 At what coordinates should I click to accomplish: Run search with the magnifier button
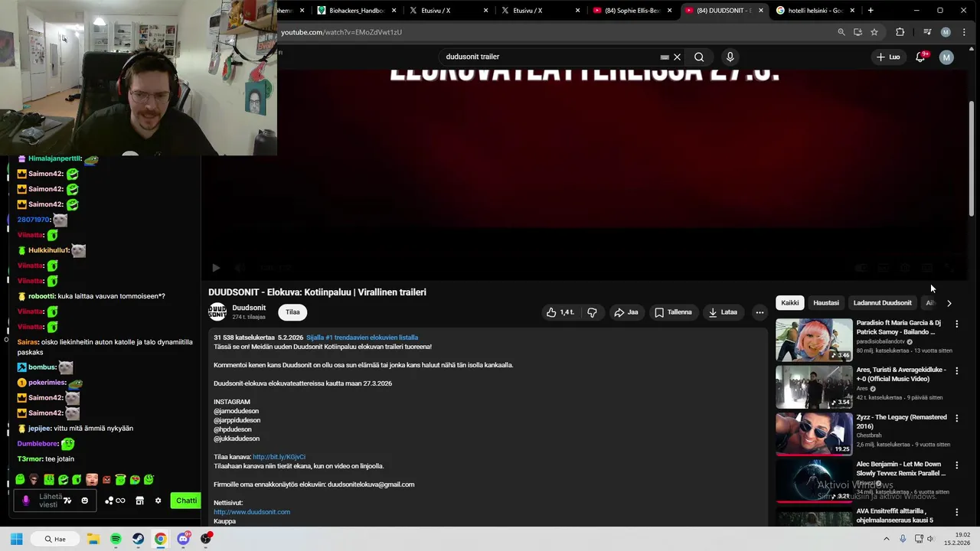tap(699, 57)
